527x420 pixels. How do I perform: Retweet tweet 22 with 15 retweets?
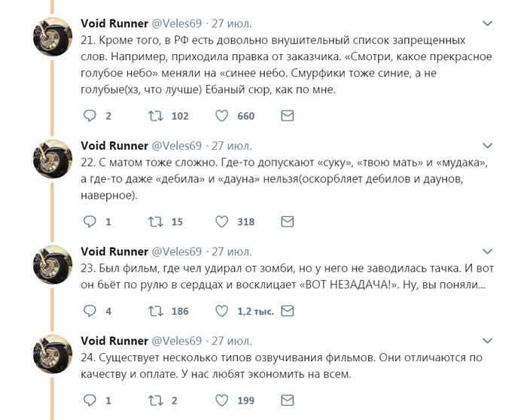tap(157, 221)
